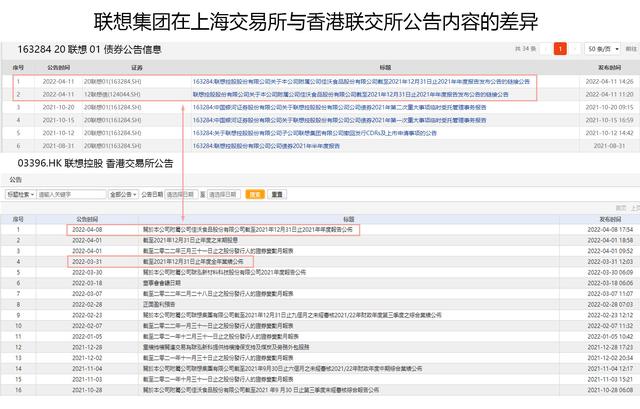Open the HK monthly return dated 2022-03-07
Viewport: 640px width, 409px height.
(x=218, y=293)
